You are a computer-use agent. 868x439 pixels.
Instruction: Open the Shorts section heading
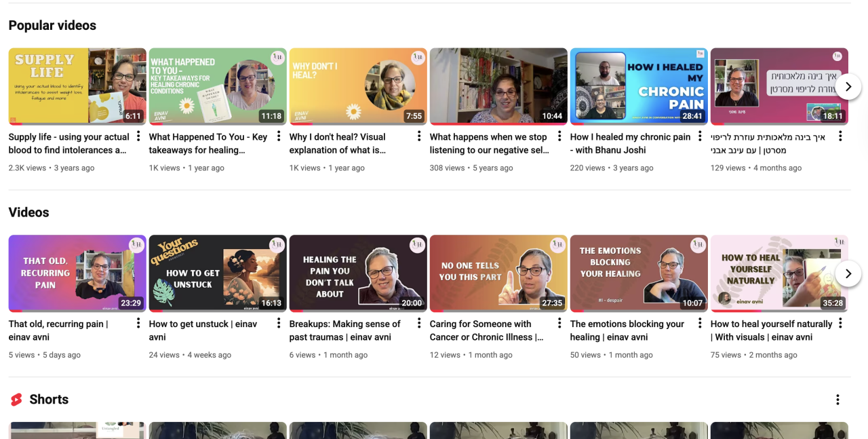point(49,400)
